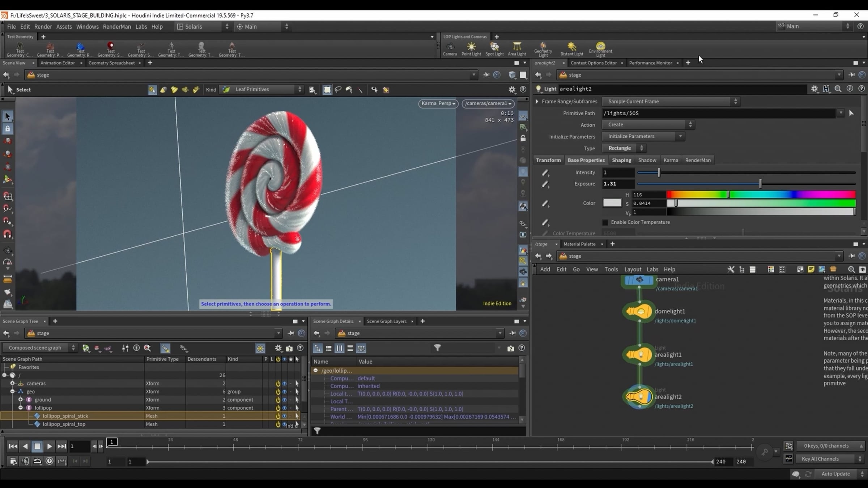The image size is (868, 488).
Task: Click the domelight1 node icon
Action: pyautogui.click(x=639, y=311)
